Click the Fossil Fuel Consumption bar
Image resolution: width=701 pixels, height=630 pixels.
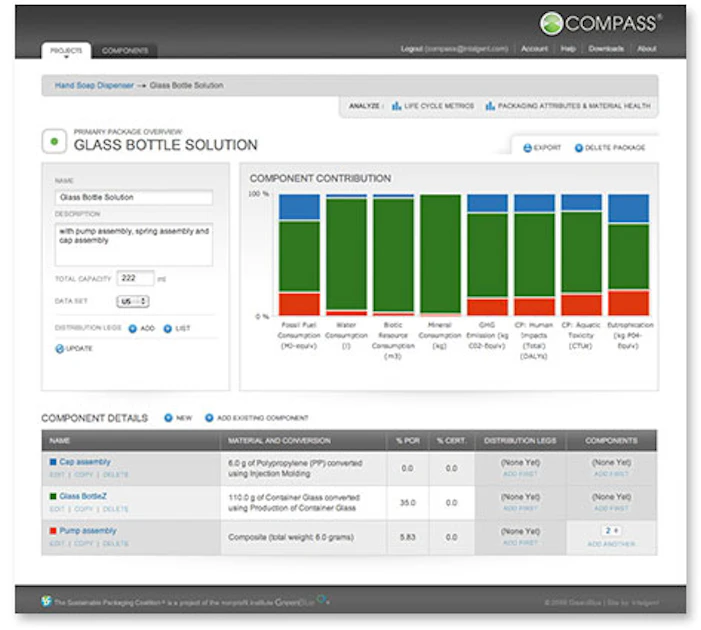click(x=299, y=255)
